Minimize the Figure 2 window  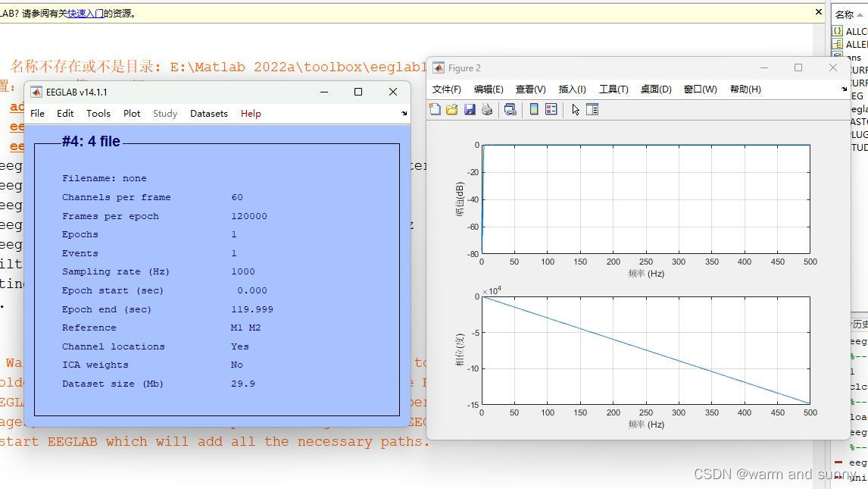tap(764, 67)
